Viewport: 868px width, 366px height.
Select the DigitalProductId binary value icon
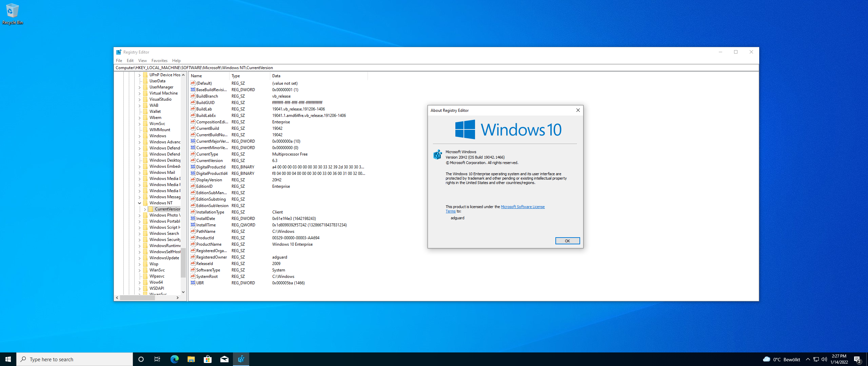point(193,167)
